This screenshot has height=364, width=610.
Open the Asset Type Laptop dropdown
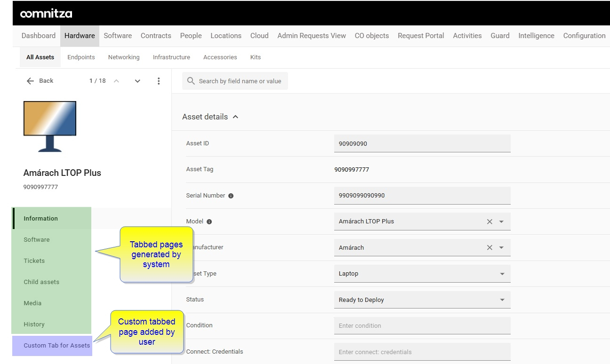coord(422,274)
